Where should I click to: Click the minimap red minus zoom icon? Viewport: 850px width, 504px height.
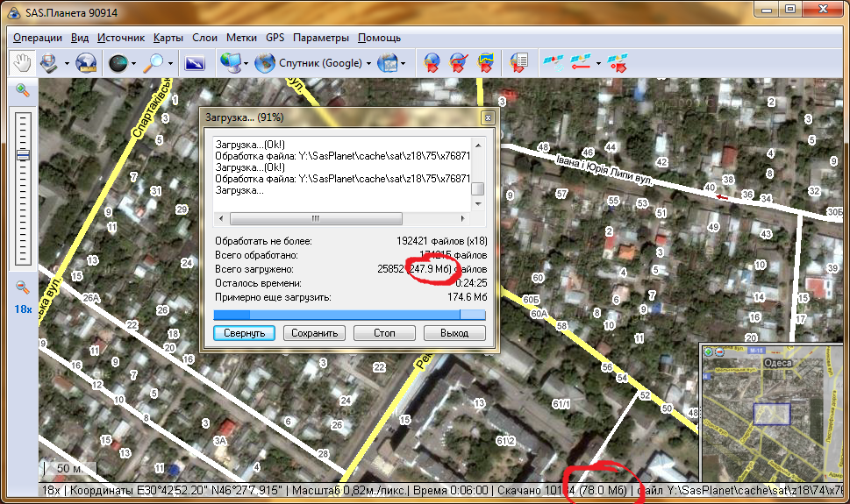point(718,351)
